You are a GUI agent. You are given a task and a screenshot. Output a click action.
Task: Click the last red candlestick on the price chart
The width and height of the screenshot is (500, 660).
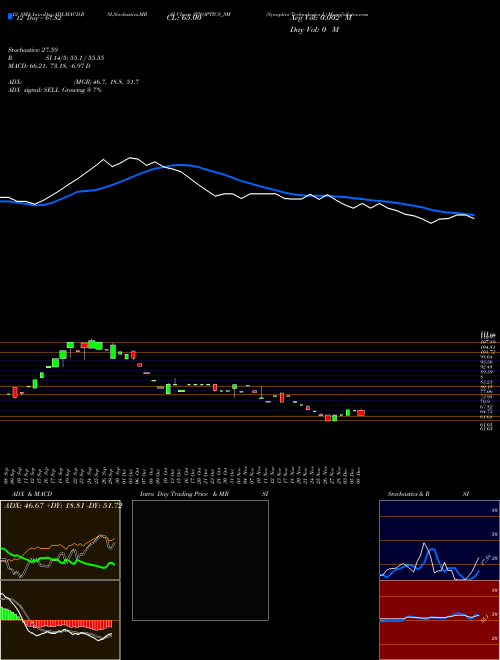(x=361, y=413)
